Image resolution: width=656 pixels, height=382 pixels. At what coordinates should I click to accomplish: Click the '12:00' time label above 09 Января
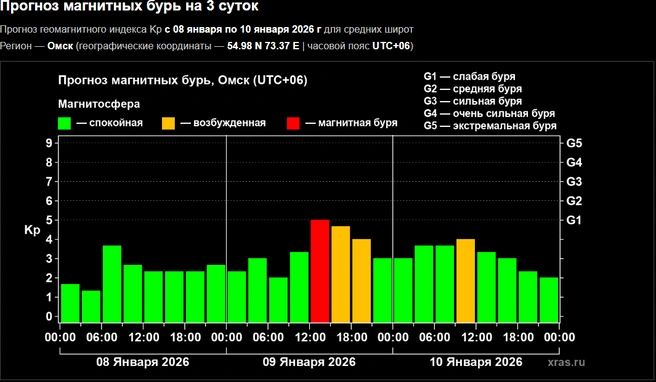310,337
